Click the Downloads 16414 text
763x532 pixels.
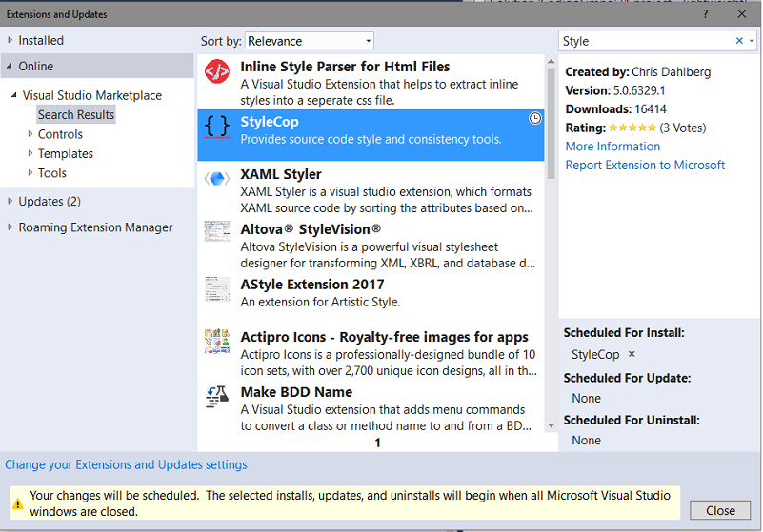pyautogui.click(x=615, y=109)
